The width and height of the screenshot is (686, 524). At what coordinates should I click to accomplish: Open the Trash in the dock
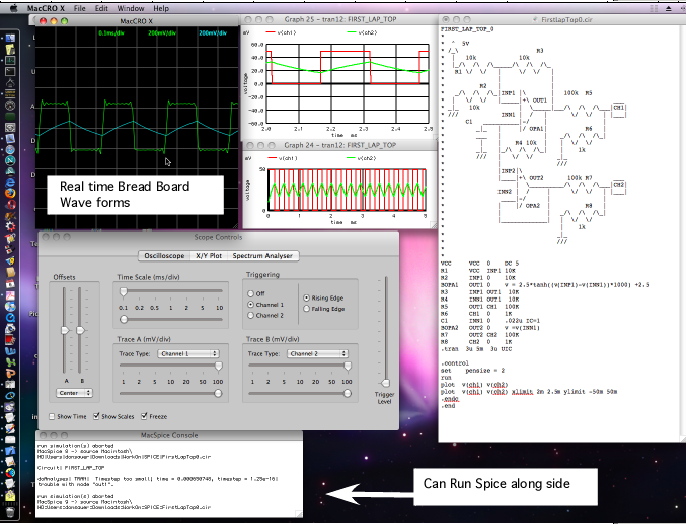tap(9, 512)
